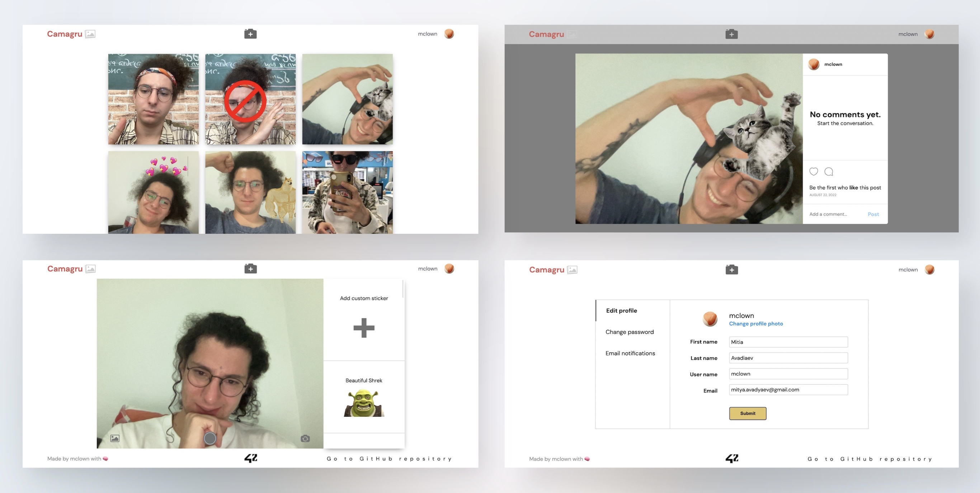Screen dimensions: 980x493
Task: Click the Submit button
Action: point(747,413)
